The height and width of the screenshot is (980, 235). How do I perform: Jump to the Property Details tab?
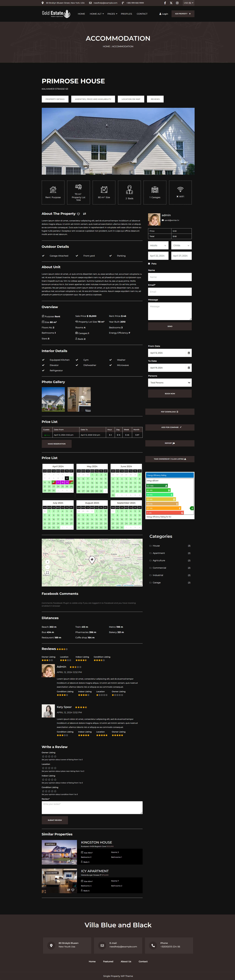click(x=55, y=99)
